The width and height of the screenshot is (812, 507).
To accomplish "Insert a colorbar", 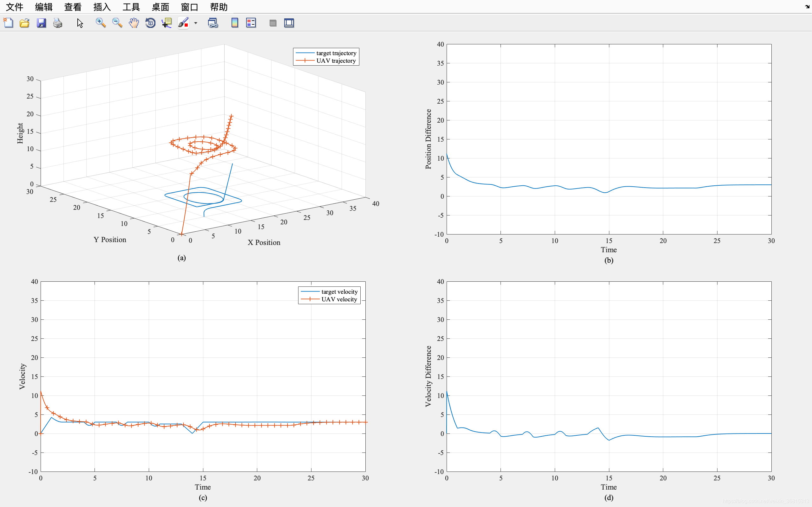I will (234, 23).
